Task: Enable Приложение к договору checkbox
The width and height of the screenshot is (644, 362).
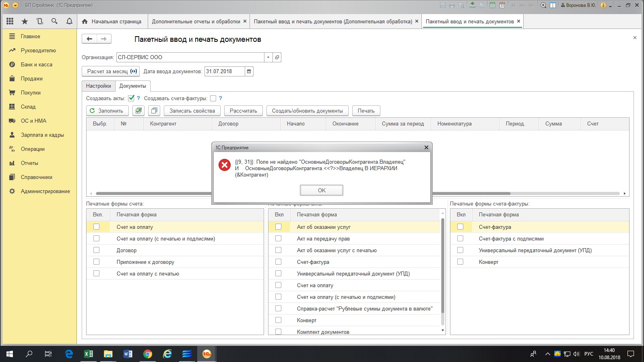Action: point(96,262)
